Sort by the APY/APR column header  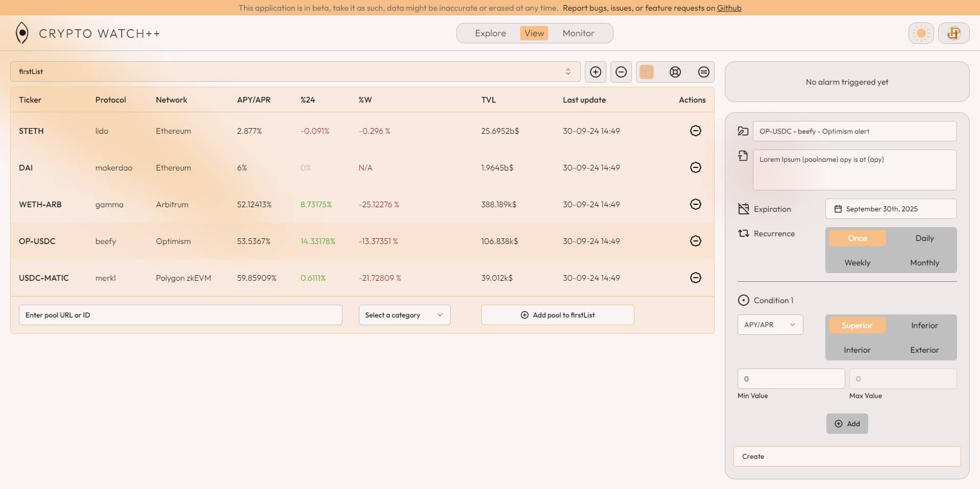tap(254, 100)
